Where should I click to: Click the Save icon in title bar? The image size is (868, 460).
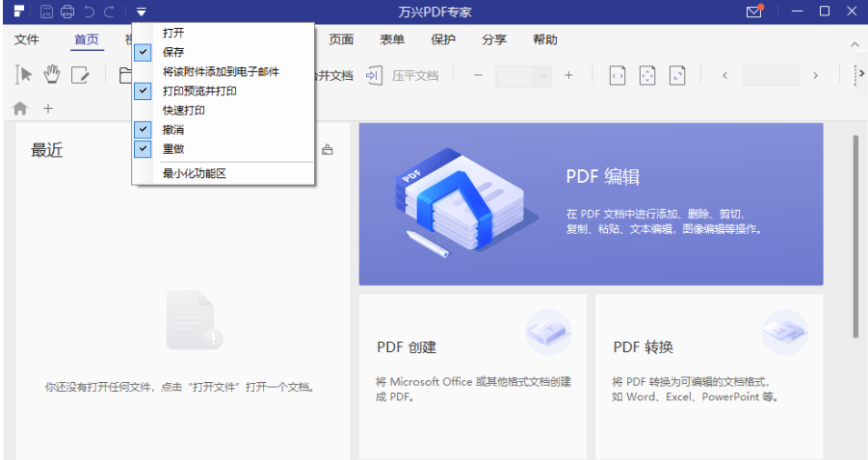point(46,12)
